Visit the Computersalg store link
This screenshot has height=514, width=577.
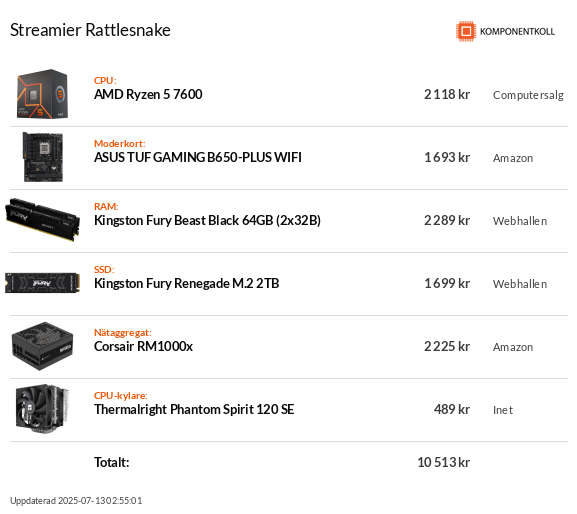(x=528, y=95)
